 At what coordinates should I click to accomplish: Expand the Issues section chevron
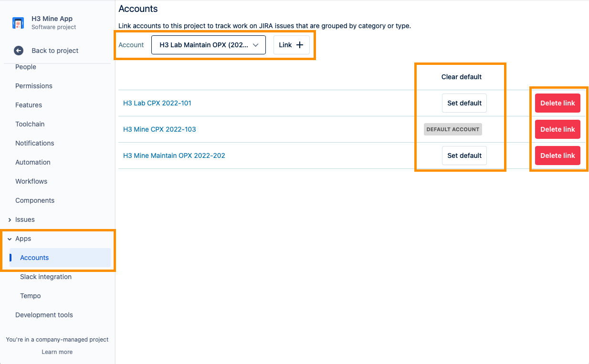coord(10,219)
